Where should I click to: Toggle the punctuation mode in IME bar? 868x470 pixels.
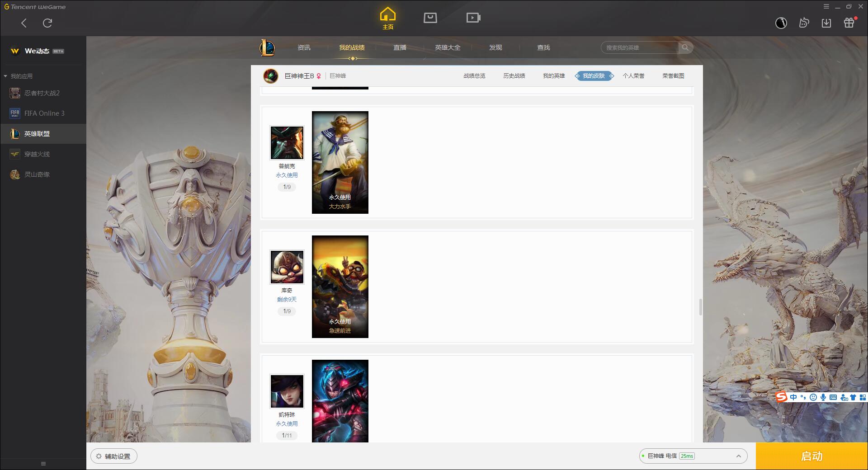point(803,397)
